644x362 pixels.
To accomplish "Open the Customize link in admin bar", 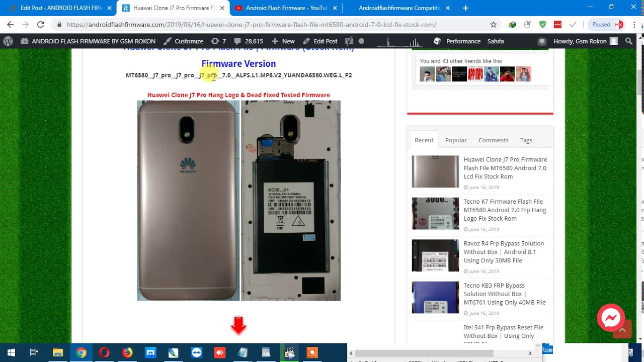I will coord(184,41).
